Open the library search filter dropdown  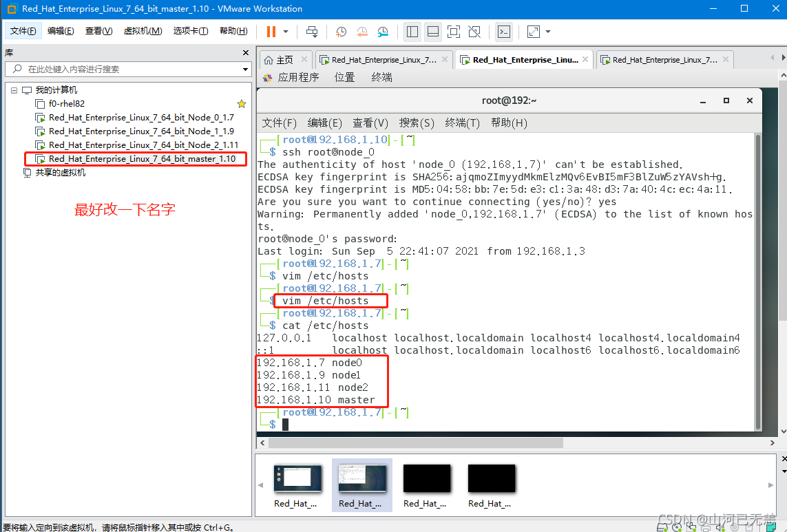click(x=245, y=70)
